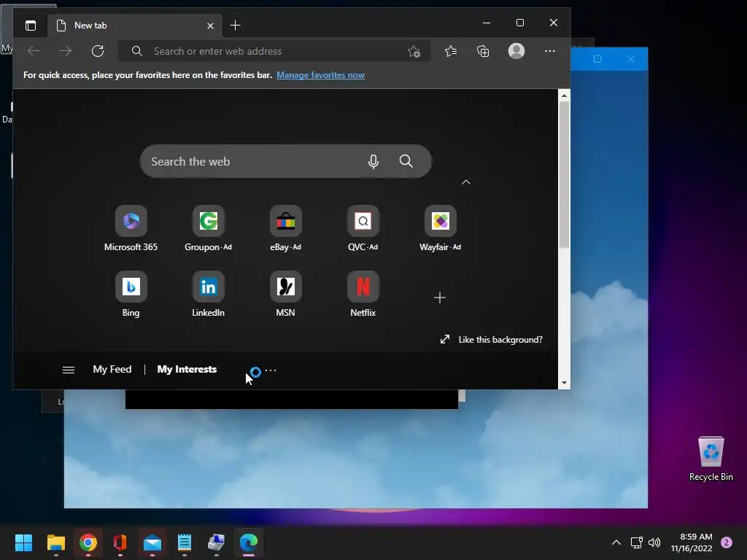Screen dimensions: 747x560
Task: Open the Bing quick link
Action: (131, 295)
